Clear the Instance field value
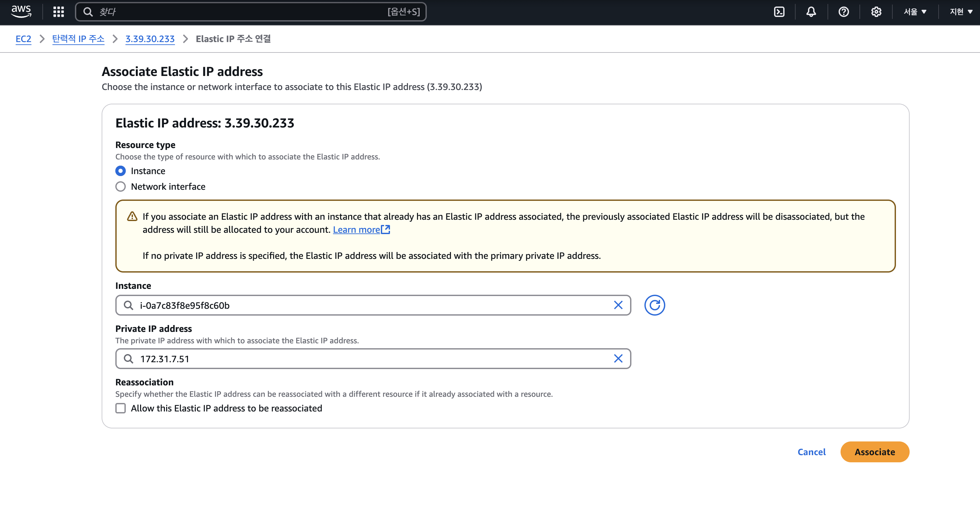This screenshot has width=980, height=506. coord(618,305)
